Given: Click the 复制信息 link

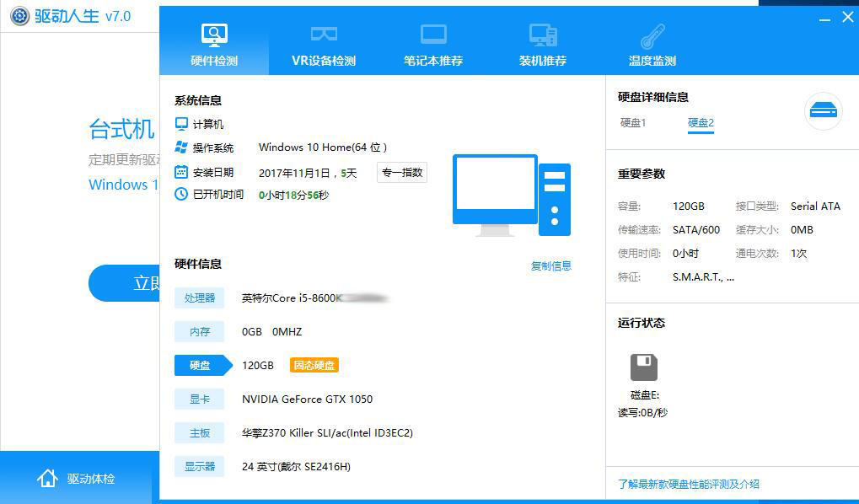Looking at the screenshot, I should click(550, 265).
